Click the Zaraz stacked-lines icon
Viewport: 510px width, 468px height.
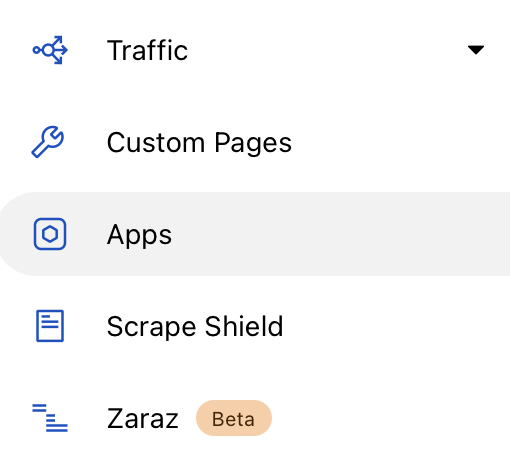[50, 418]
